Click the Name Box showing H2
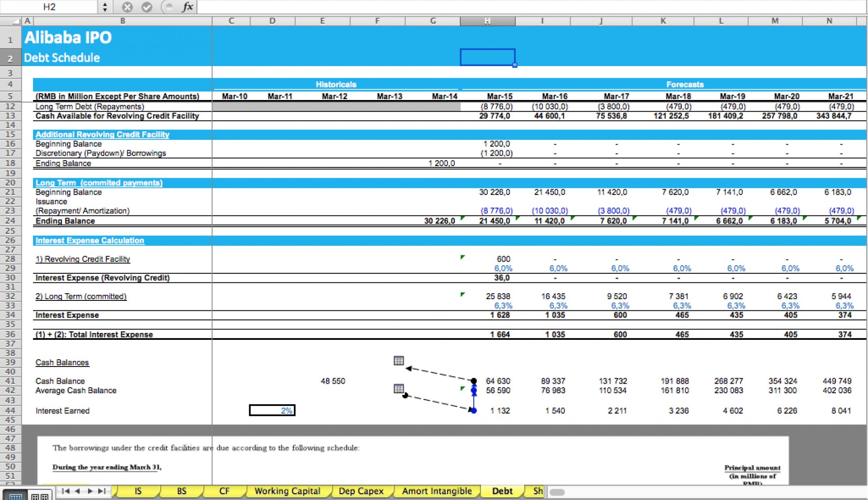Screen dimensions: 868x500 (x=49, y=7)
